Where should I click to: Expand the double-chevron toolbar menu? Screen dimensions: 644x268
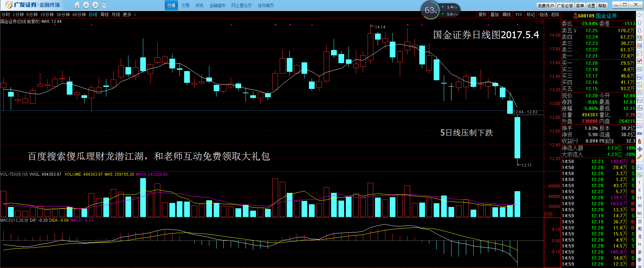pyautogui.click(x=104, y=5)
